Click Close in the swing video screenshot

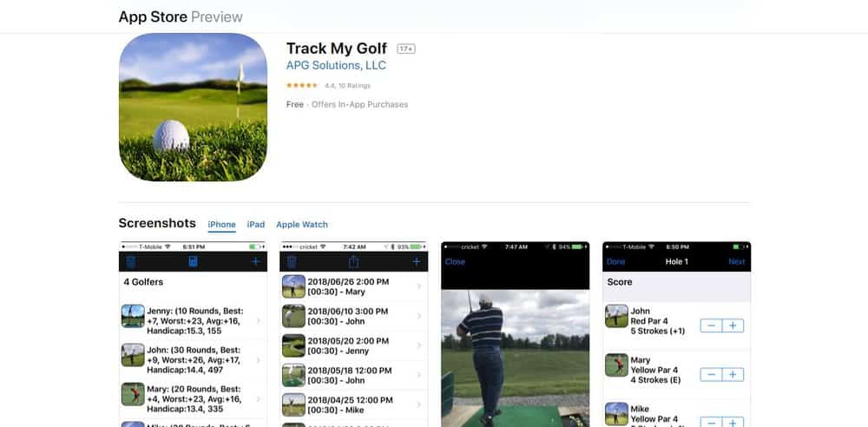455,261
